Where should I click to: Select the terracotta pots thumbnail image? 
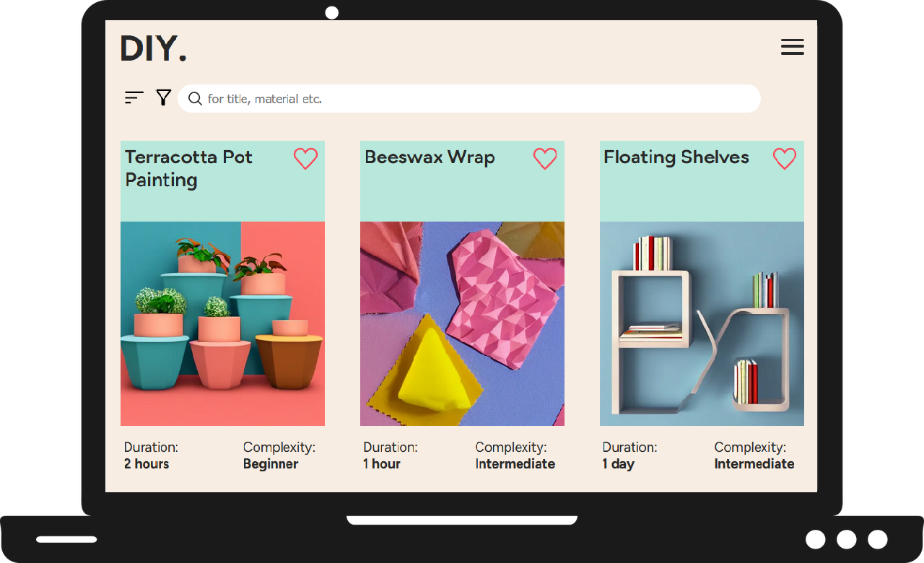[x=222, y=323]
